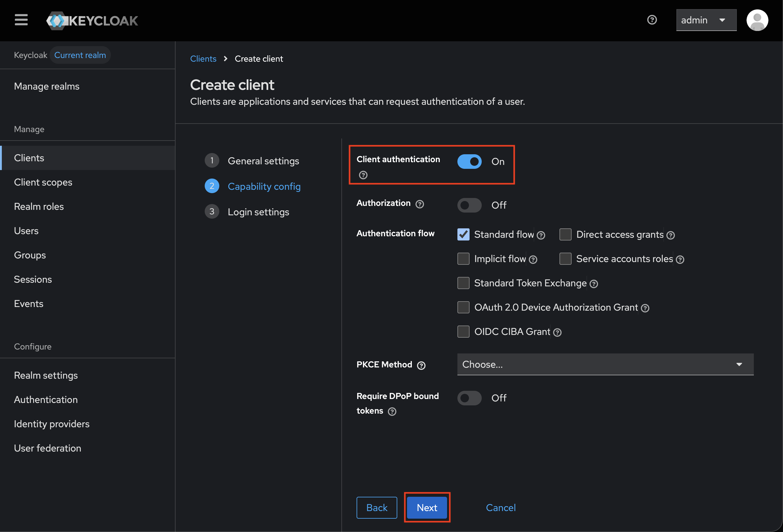Open the Current realm selector

click(x=80, y=55)
